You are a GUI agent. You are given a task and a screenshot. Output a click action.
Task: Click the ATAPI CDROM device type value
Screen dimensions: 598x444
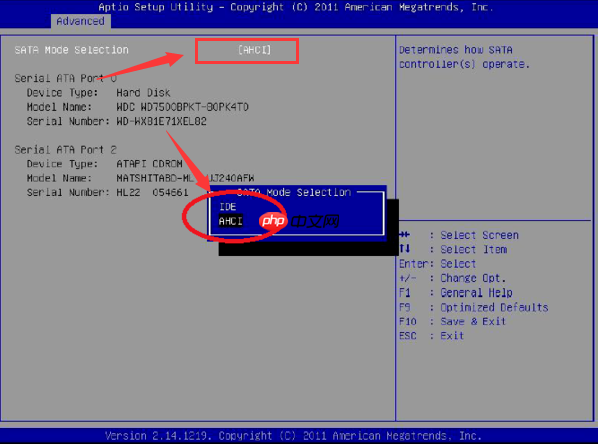pos(149,164)
